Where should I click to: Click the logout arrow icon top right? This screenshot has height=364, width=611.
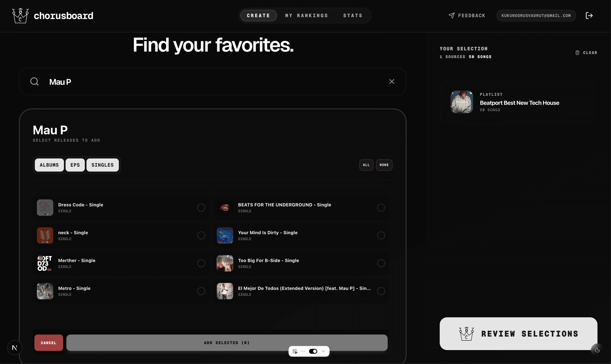(x=589, y=15)
